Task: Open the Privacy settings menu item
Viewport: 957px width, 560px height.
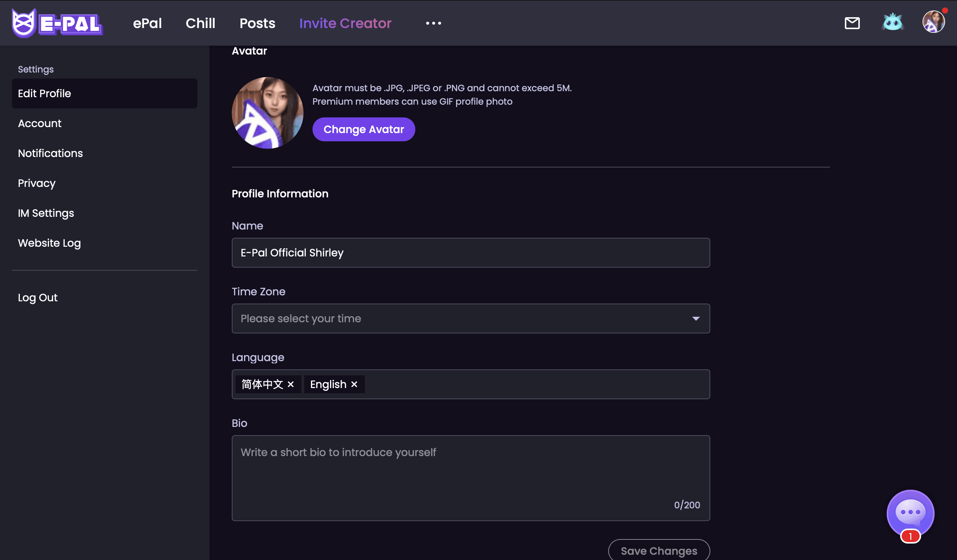Action: coord(37,183)
